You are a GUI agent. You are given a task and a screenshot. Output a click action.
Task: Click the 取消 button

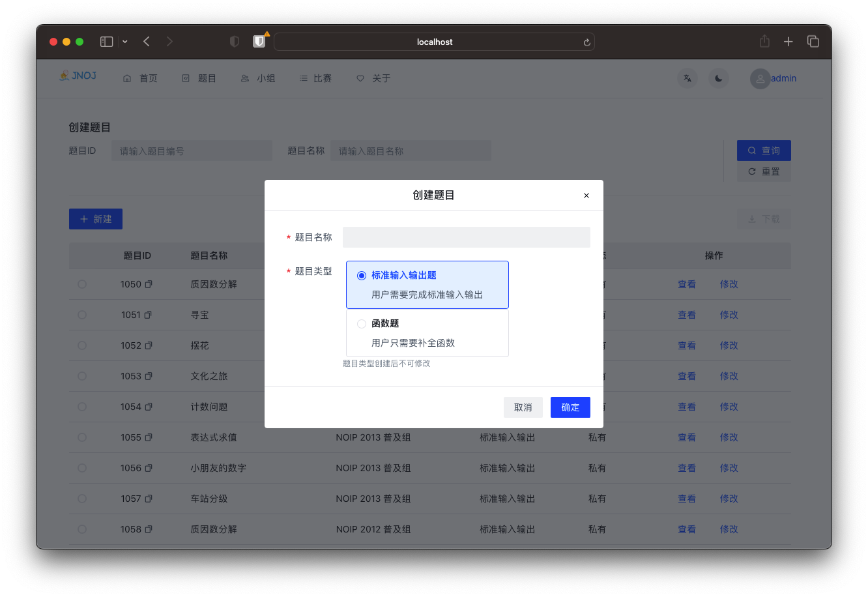[x=523, y=407]
